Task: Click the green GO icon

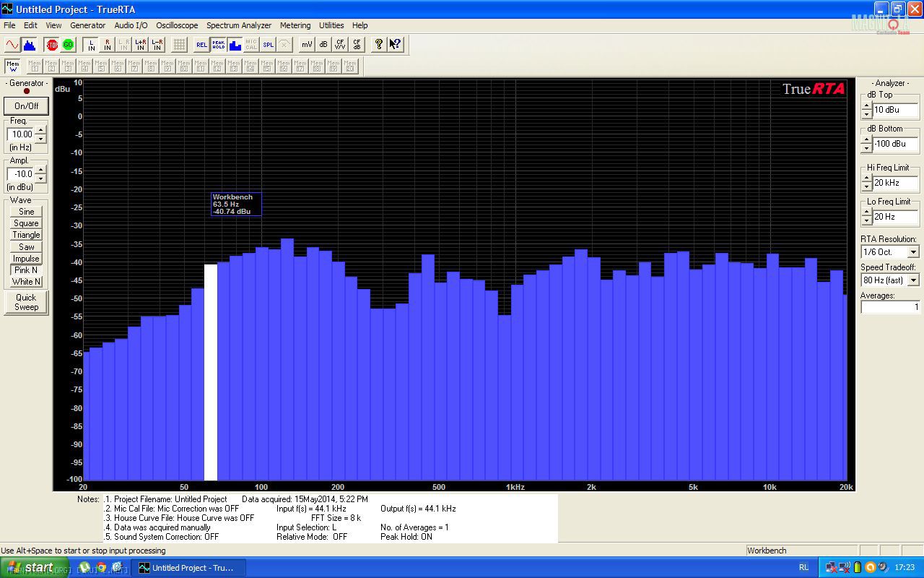Action: coord(68,45)
